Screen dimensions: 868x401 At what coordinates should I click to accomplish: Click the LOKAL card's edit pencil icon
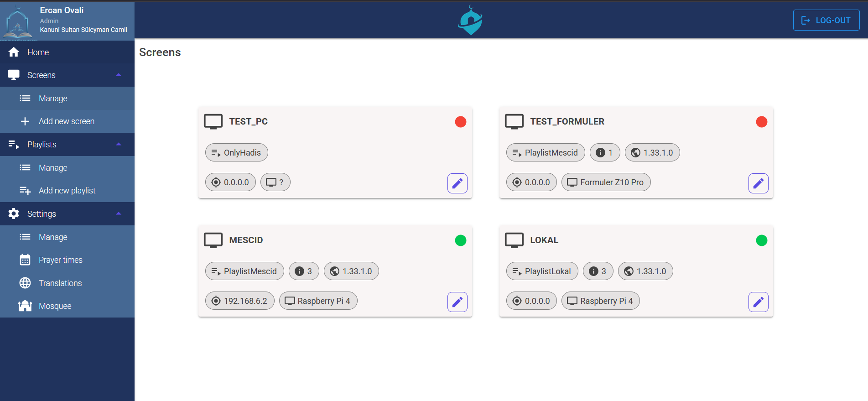point(758,302)
